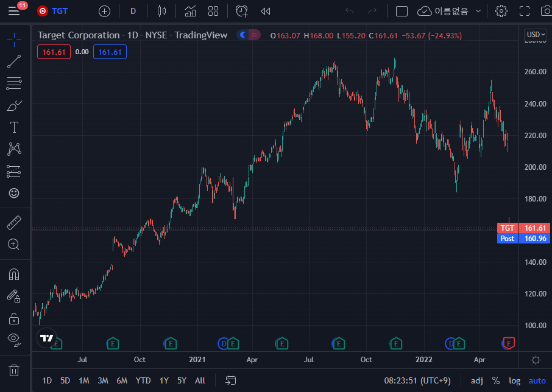Screen dimensions: 552x392
Task: Click the red 161.61 sell price box
Action: click(54, 52)
